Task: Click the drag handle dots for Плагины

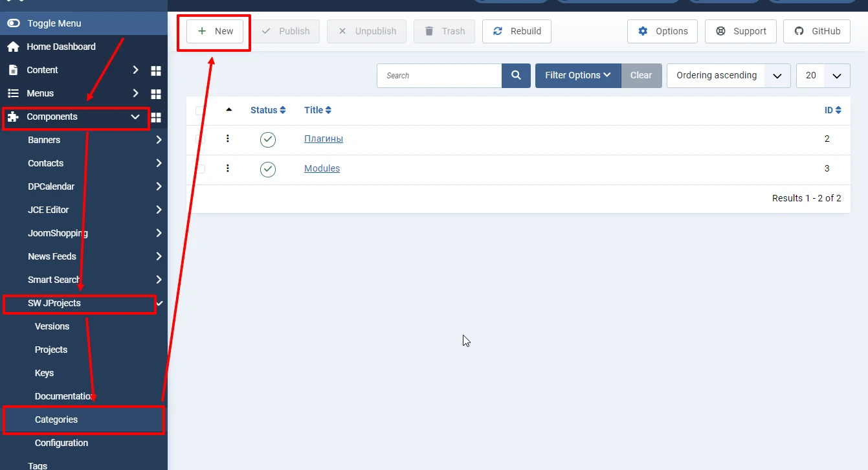Action: [x=228, y=139]
